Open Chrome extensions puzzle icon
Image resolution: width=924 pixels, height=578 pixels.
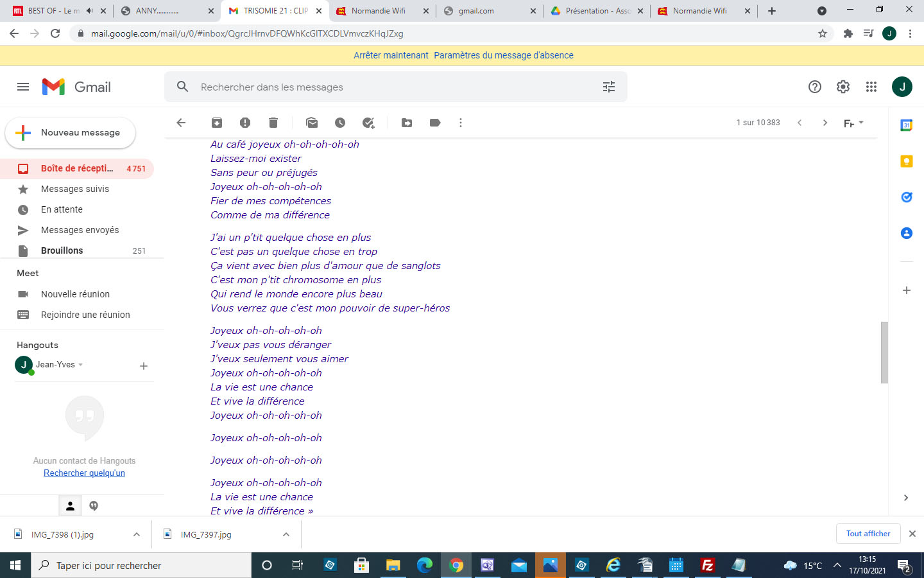(848, 33)
